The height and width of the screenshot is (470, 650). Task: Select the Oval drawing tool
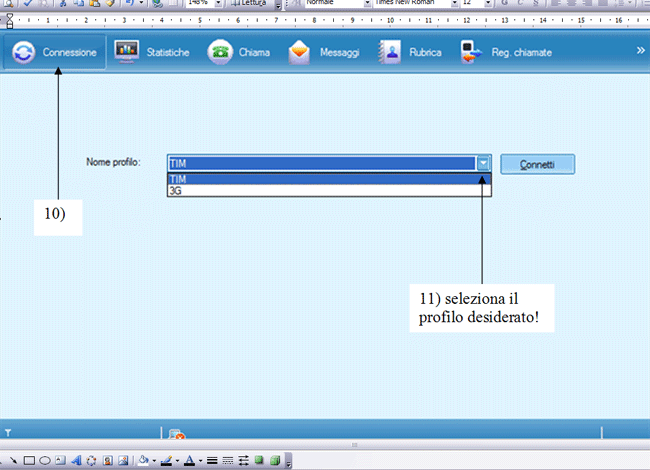click(x=45, y=461)
